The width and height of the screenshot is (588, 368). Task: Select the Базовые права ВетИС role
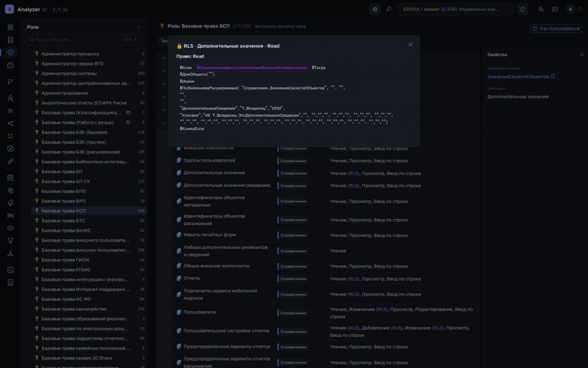pyautogui.click(x=89, y=230)
